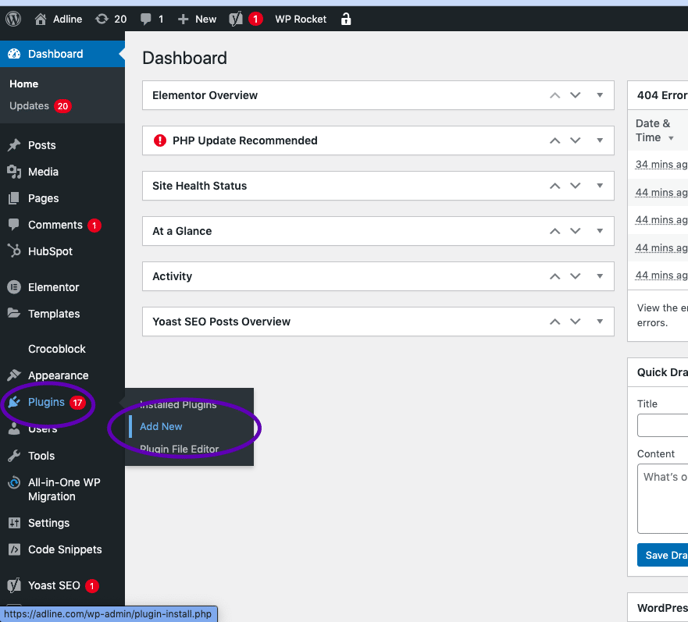Open Plugin File Editor submenu item
The width and height of the screenshot is (688, 622).
tap(179, 449)
